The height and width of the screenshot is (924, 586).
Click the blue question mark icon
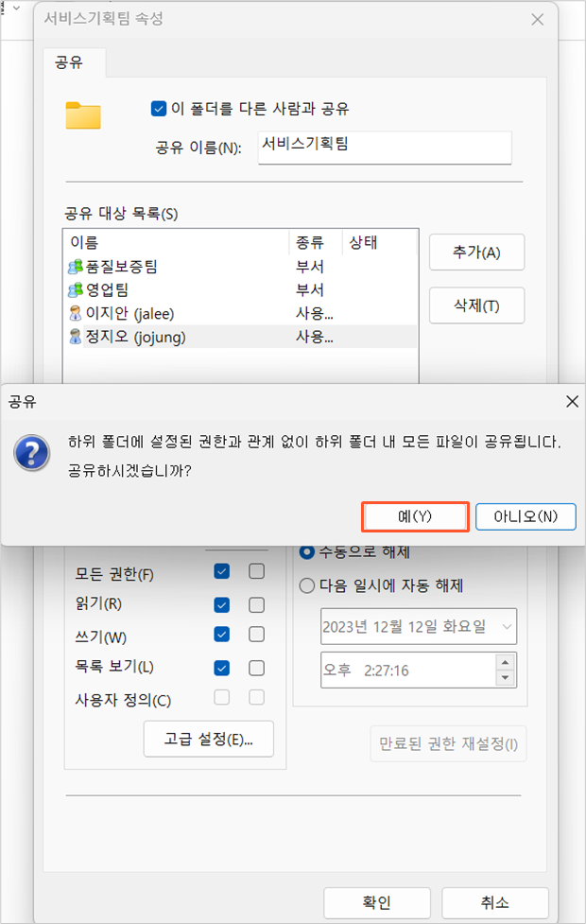pyautogui.click(x=32, y=453)
